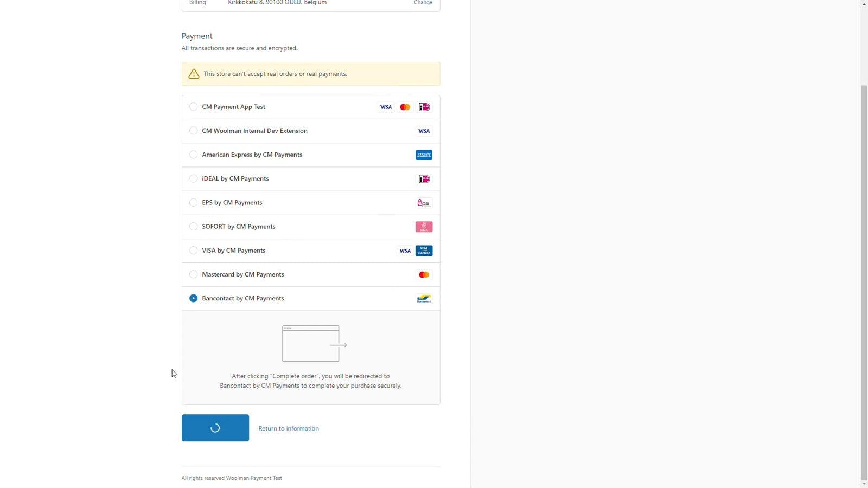Click the VISA icon next to CM Payment App Test
This screenshot has height=488, width=868.
pos(386,107)
